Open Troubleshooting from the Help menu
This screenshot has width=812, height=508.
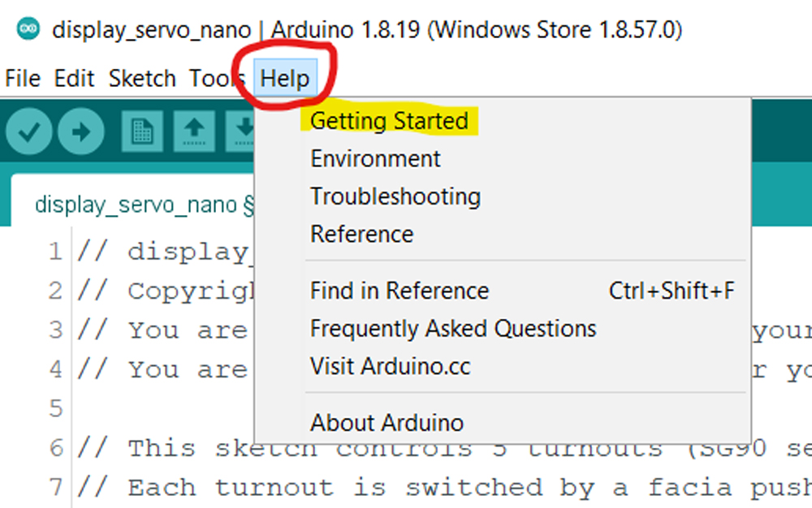click(395, 196)
